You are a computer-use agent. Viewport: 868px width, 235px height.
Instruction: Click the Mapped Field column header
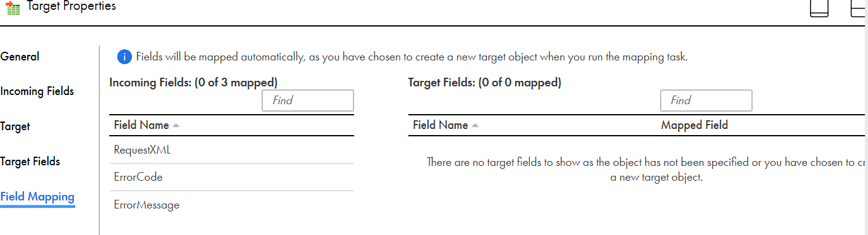click(694, 125)
